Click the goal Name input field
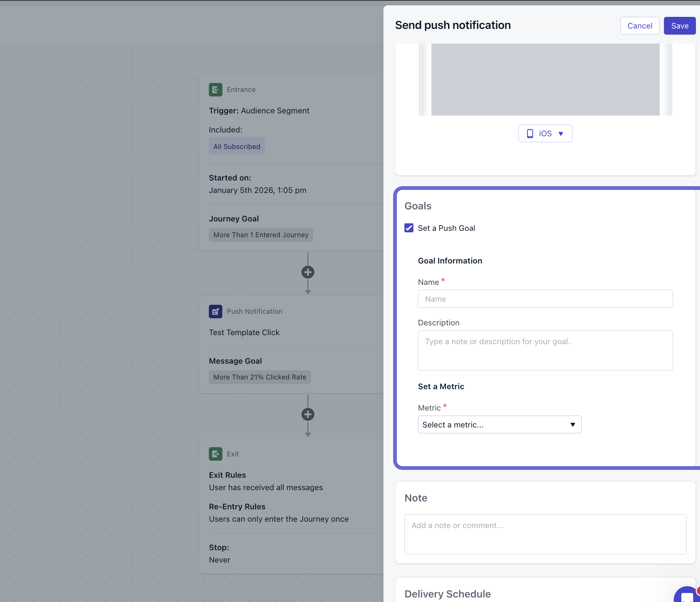The height and width of the screenshot is (602, 700). (x=545, y=299)
